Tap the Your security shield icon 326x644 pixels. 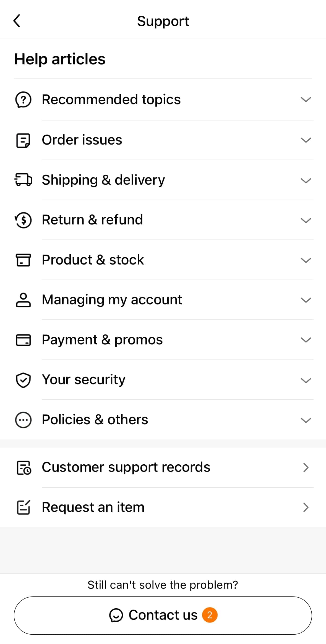pos(23,380)
